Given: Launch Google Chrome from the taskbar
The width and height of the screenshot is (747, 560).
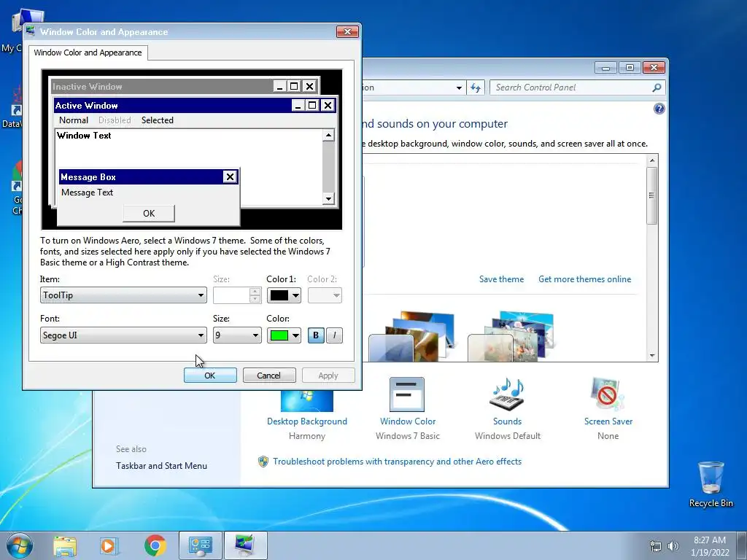Looking at the screenshot, I should 155,545.
